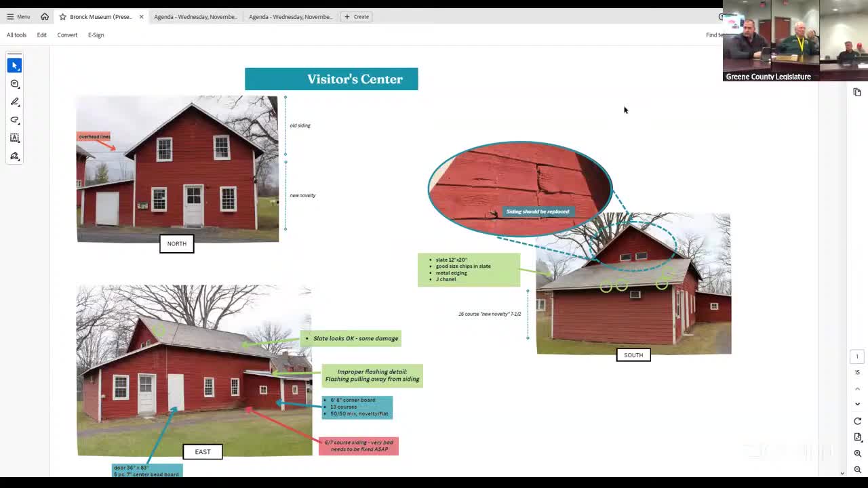The height and width of the screenshot is (488, 868).
Task: Click the Create button
Action: coord(357,16)
